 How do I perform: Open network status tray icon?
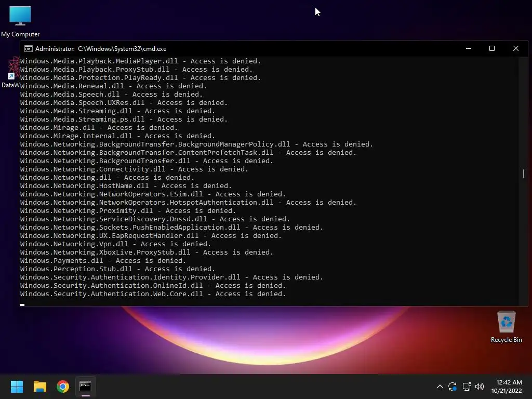pyautogui.click(x=467, y=387)
